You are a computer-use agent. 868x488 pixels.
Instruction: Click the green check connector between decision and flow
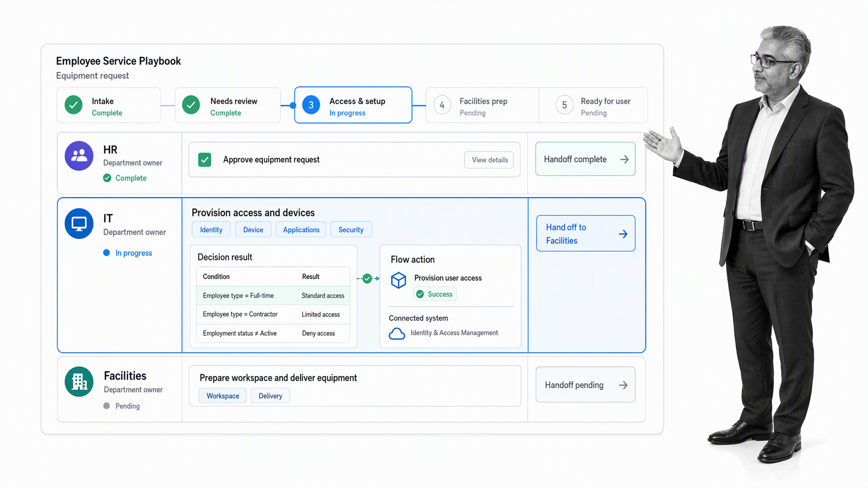tap(367, 278)
